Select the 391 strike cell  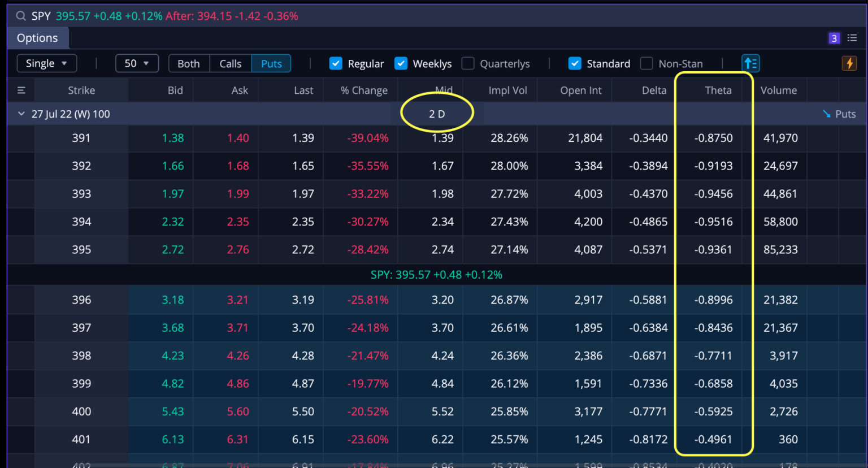[81, 138]
